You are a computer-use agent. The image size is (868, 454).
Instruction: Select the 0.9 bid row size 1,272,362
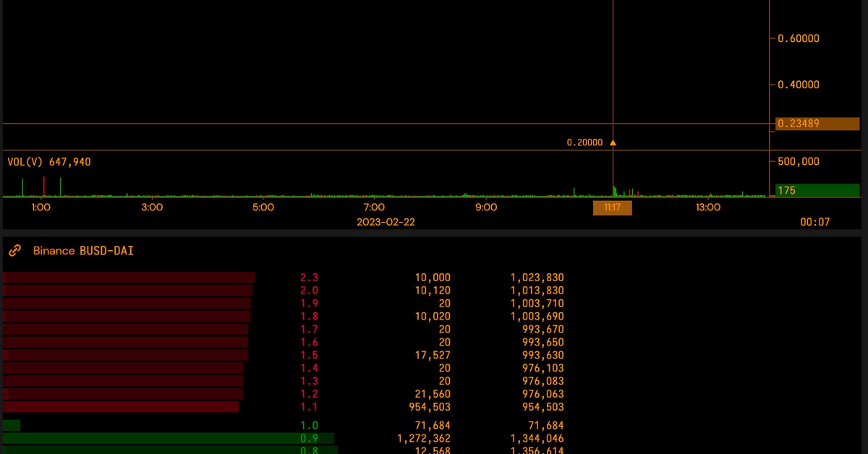click(x=423, y=439)
